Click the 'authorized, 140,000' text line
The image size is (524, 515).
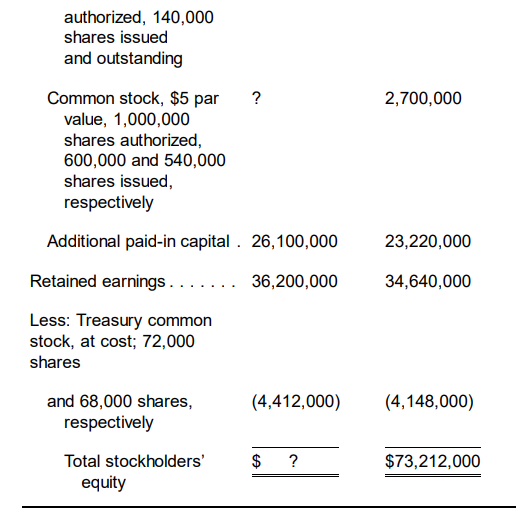click(139, 18)
